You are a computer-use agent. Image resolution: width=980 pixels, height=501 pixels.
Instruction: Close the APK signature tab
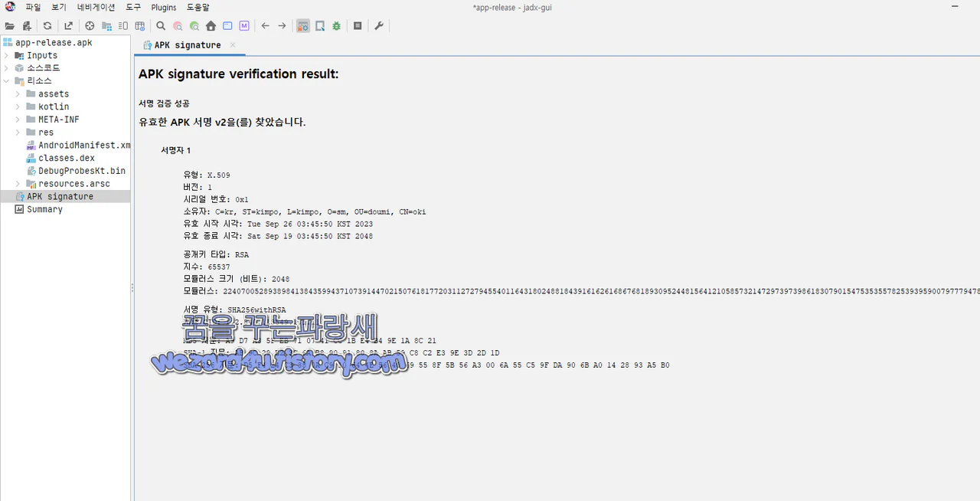coord(233,45)
